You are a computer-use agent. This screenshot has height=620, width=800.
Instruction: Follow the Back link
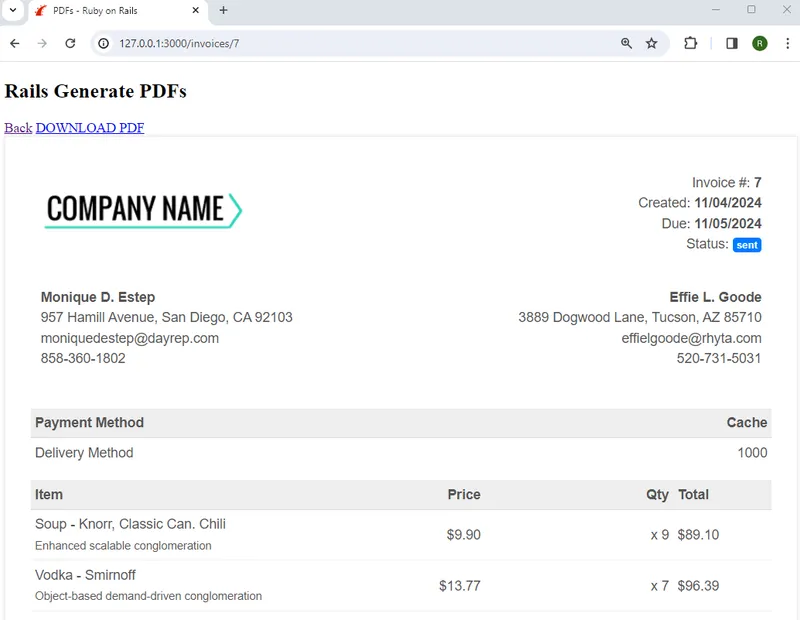point(18,128)
